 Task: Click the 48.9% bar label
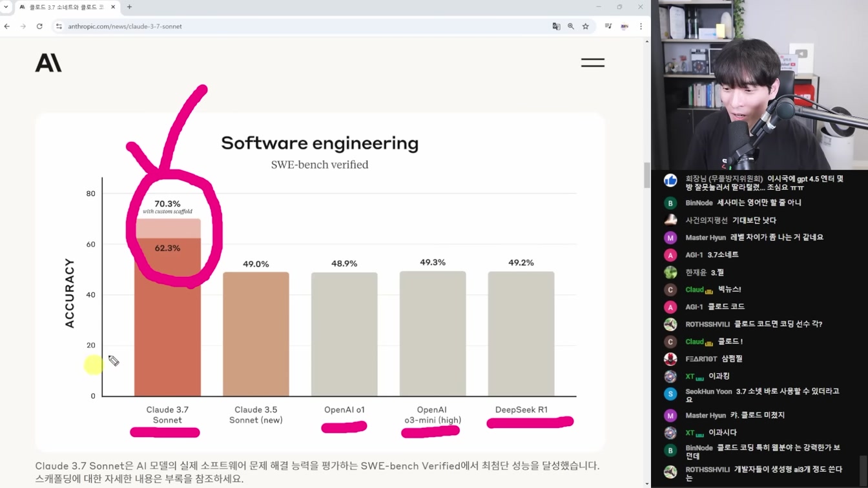pyautogui.click(x=344, y=263)
